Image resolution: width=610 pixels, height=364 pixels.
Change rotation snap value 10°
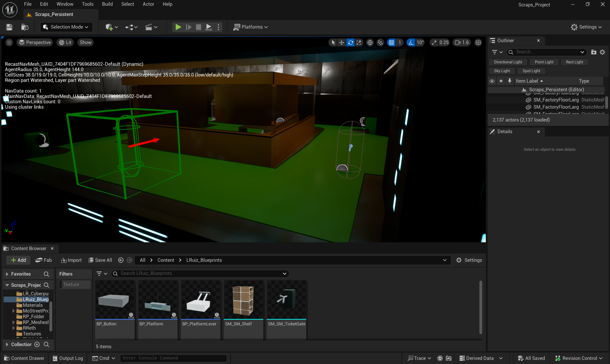tap(420, 43)
